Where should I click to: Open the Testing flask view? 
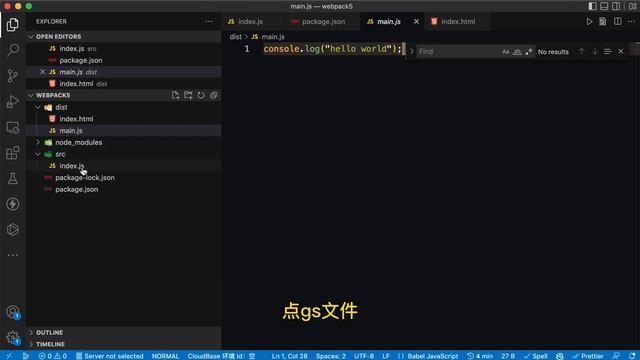(13, 178)
